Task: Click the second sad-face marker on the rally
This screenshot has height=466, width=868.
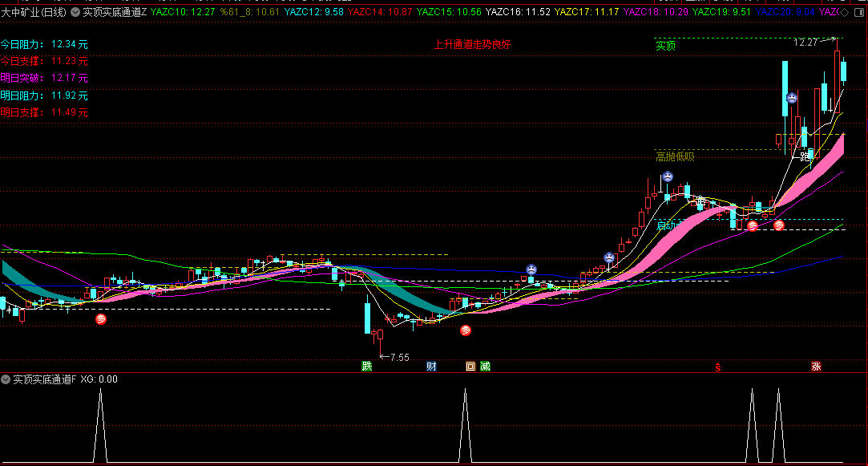Action: tap(609, 257)
